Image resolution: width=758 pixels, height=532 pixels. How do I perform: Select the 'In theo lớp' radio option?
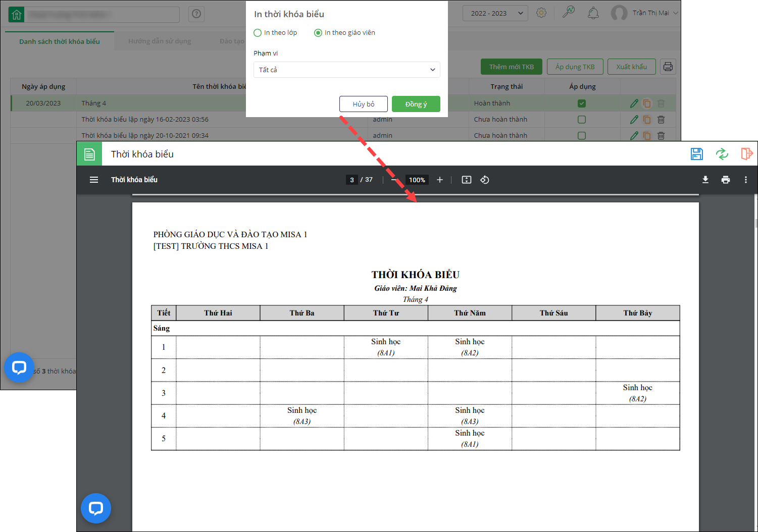coord(258,33)
